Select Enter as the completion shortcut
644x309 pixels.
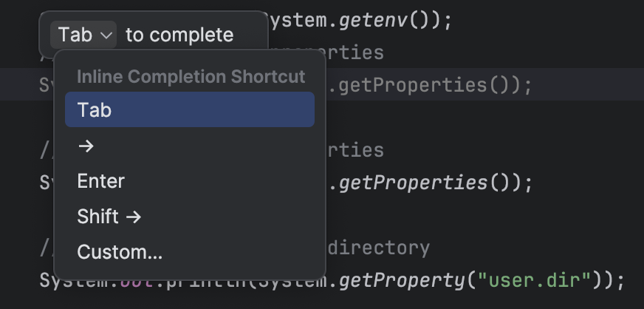coord(101,181)
